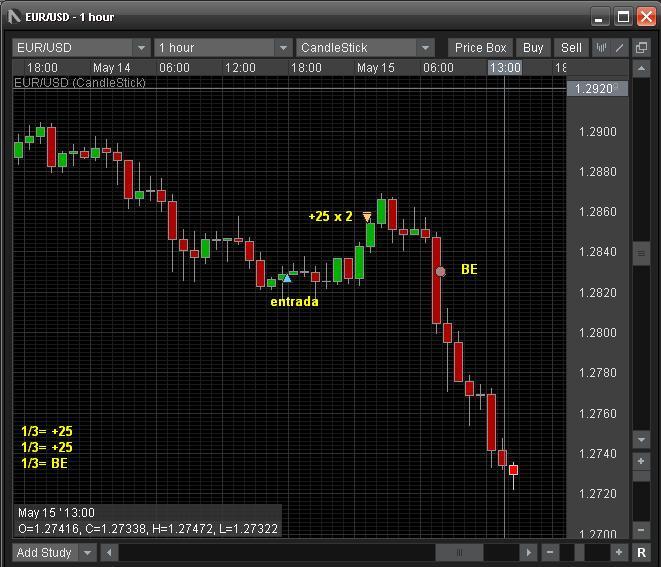This screenshot has width=661, height=567.
Task: Open the 1 hour timeframe dropdown
Action: tap(283, 48)
